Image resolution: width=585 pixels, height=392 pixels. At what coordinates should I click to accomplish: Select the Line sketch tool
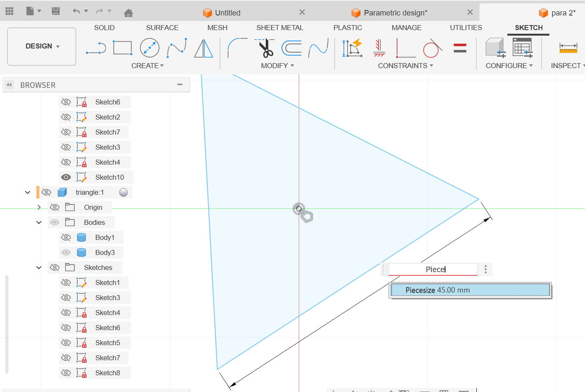coord(96,48)
